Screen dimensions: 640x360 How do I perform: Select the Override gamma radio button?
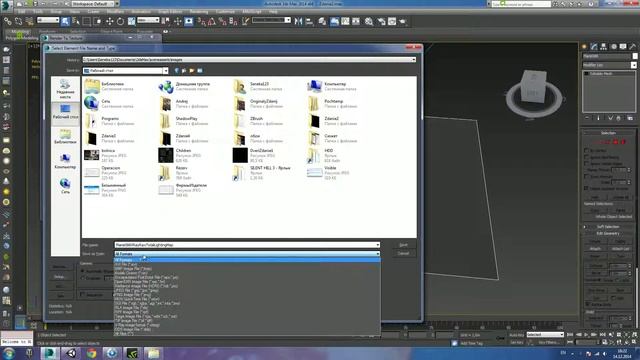[83, 278]
